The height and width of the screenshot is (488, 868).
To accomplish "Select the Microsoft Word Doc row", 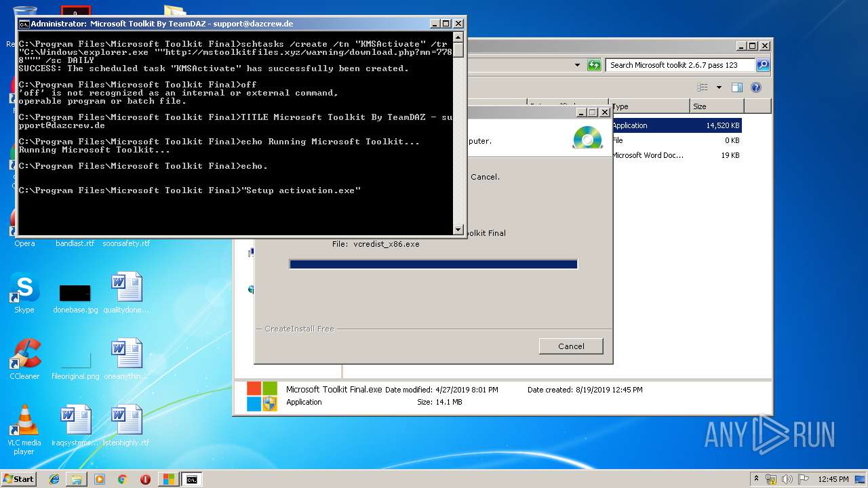I will pos(676,155).
